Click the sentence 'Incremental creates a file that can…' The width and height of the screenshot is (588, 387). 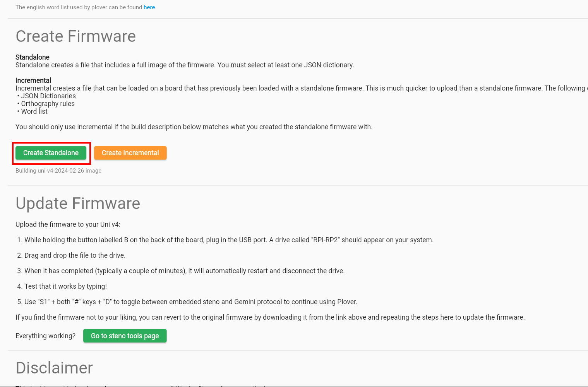[x=302, y=88]
